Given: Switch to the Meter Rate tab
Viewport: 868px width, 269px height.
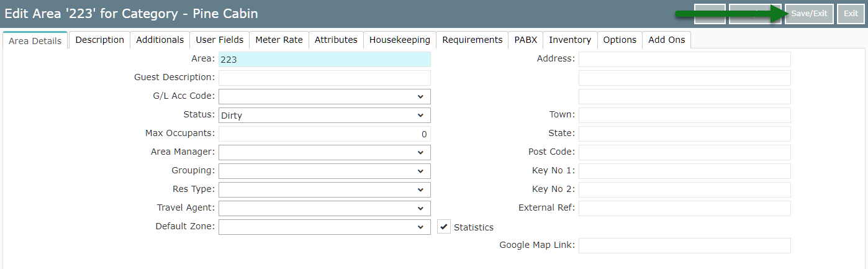Looking at the screenshot, I should 279,40.
